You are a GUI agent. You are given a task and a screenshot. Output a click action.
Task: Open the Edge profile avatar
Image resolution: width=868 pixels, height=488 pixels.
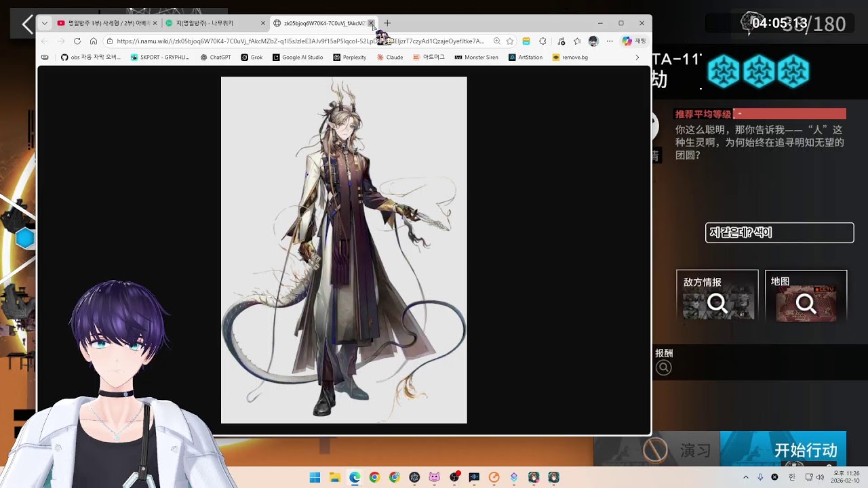(x=593, y=41)
